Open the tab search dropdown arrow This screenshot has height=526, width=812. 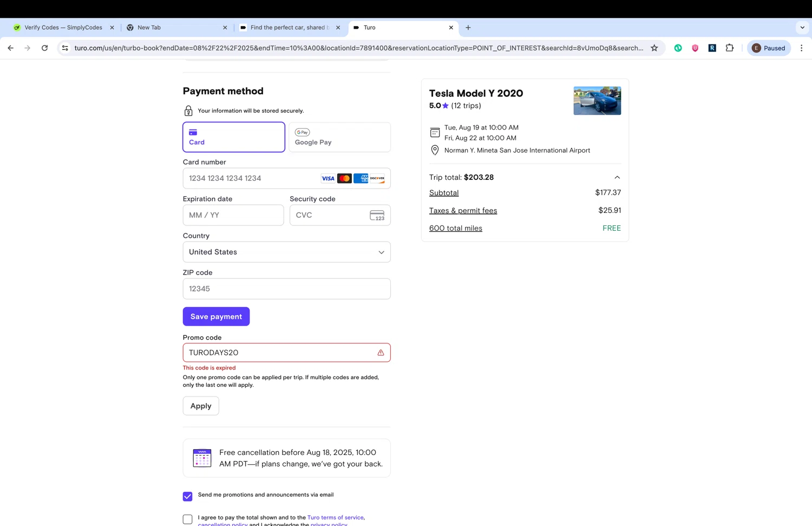[802, 28]
